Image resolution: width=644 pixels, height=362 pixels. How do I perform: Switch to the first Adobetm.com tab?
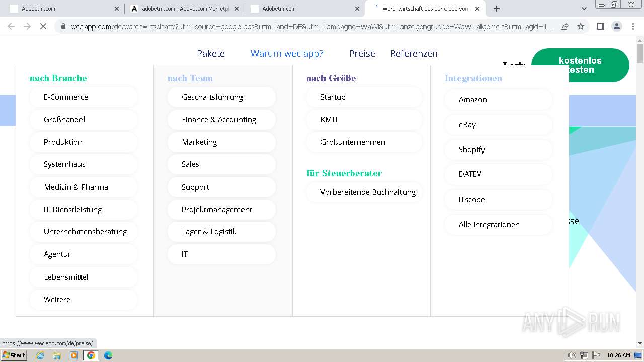(63, 9)
